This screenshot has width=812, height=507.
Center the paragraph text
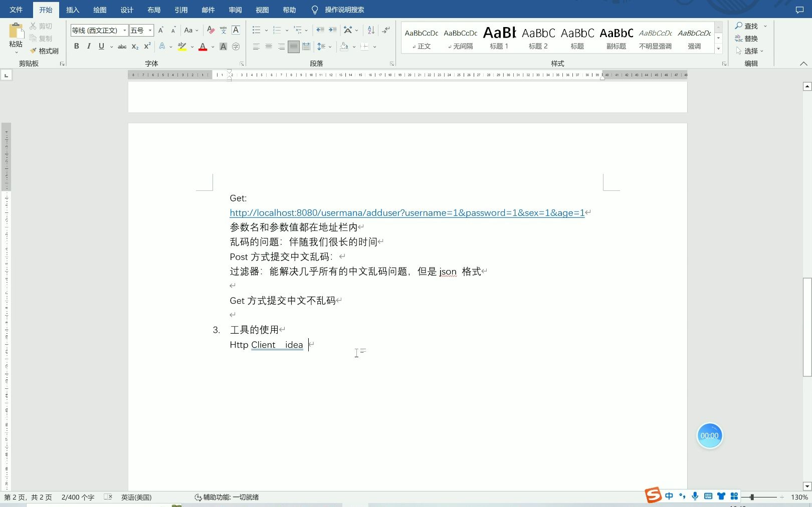[x=269, y=47]
